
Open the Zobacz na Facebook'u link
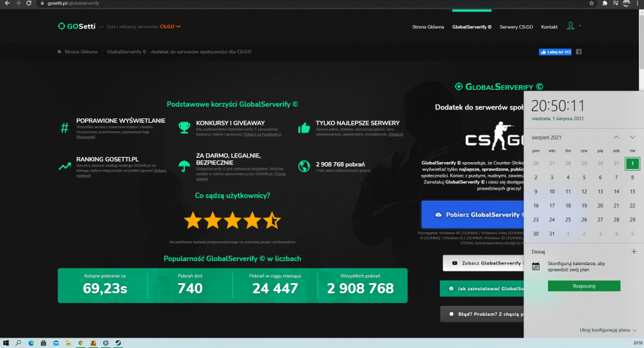click(x=263, y=134)
